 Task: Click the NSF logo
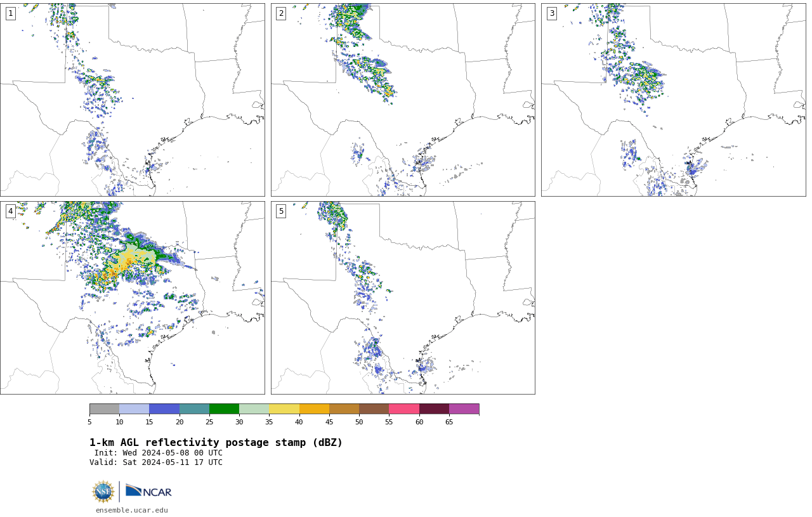point(103,492)
